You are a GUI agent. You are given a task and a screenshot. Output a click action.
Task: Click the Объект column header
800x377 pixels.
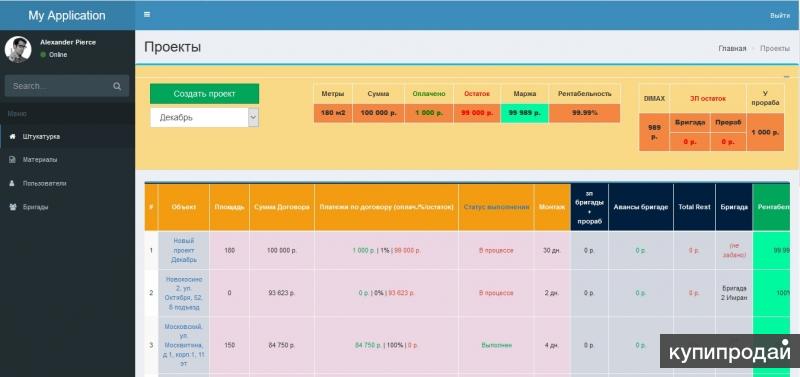point(184,207)
